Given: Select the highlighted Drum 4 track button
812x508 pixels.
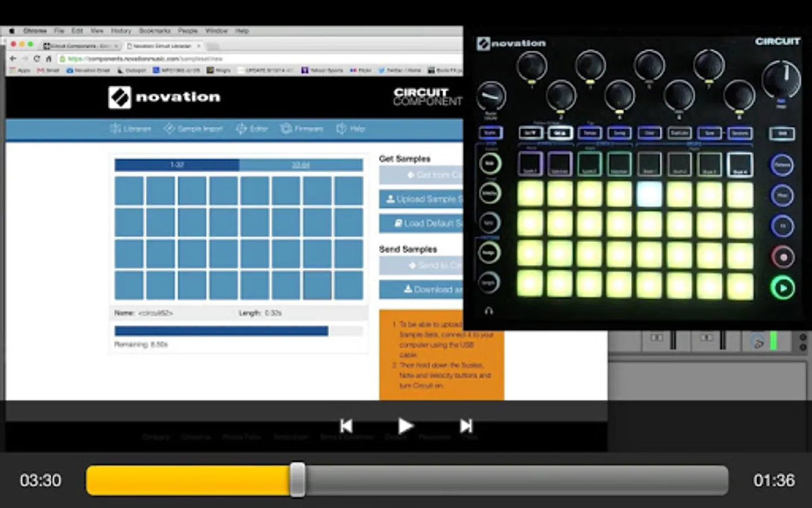Looking at the screenshot, I should (740, 164).
